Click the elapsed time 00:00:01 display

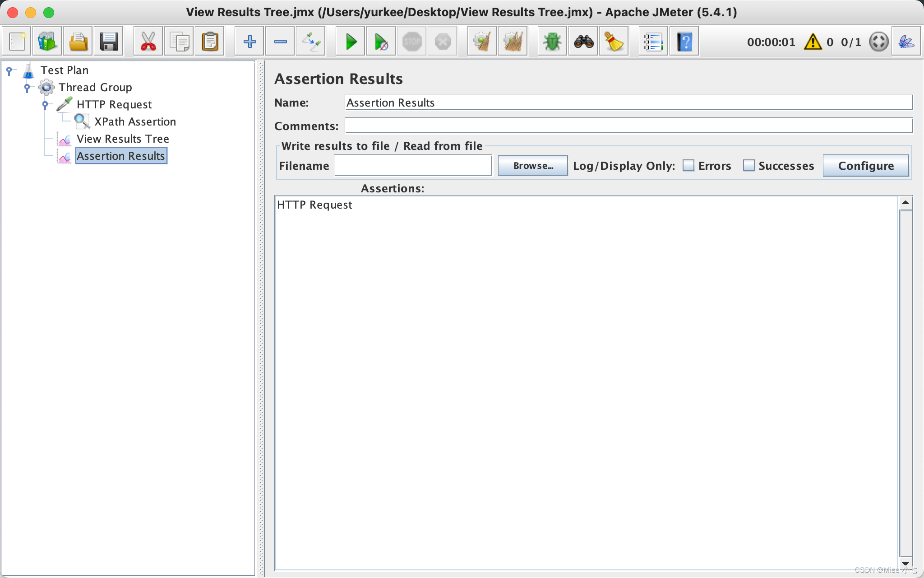point(771,42)
